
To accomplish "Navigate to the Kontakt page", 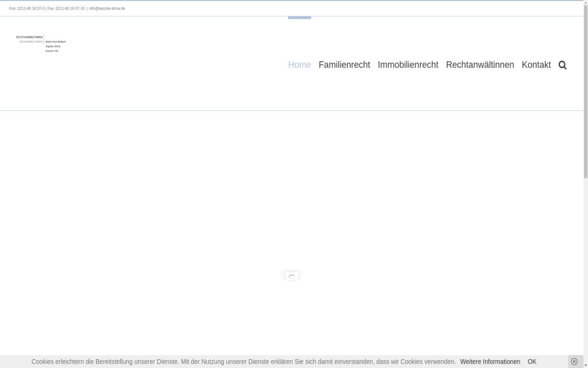I will point(536,65).
